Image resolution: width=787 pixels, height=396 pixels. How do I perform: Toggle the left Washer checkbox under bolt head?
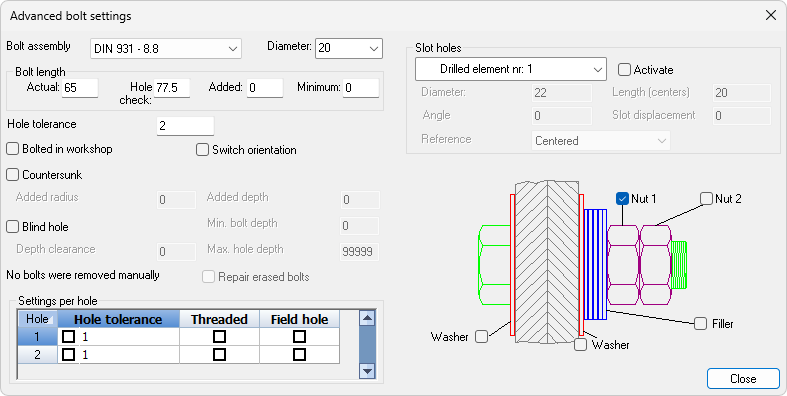[481, 336]
